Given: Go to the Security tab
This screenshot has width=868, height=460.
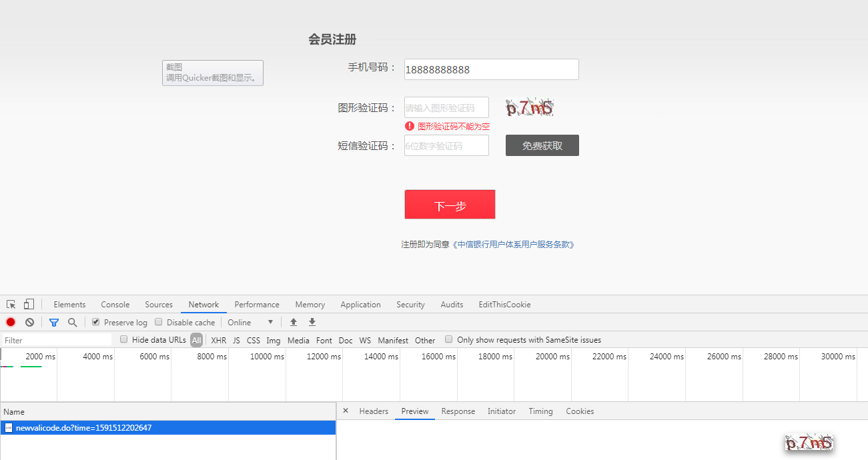Looking at the screenshot, I should 410,305.
